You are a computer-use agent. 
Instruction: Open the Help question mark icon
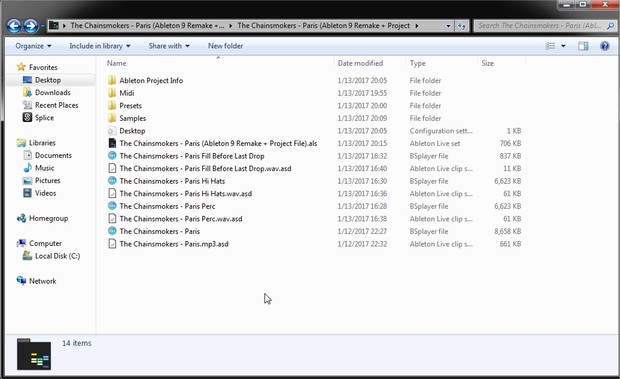click(605, 46)
